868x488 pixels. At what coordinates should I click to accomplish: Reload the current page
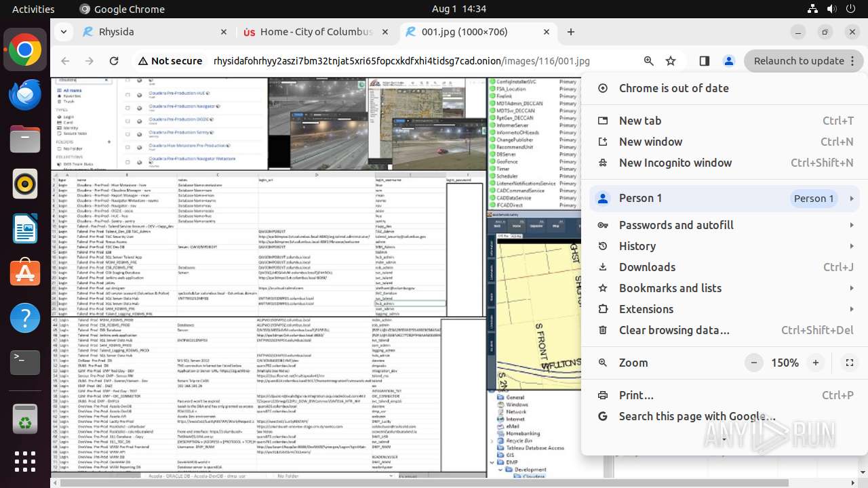click(114, 61)
